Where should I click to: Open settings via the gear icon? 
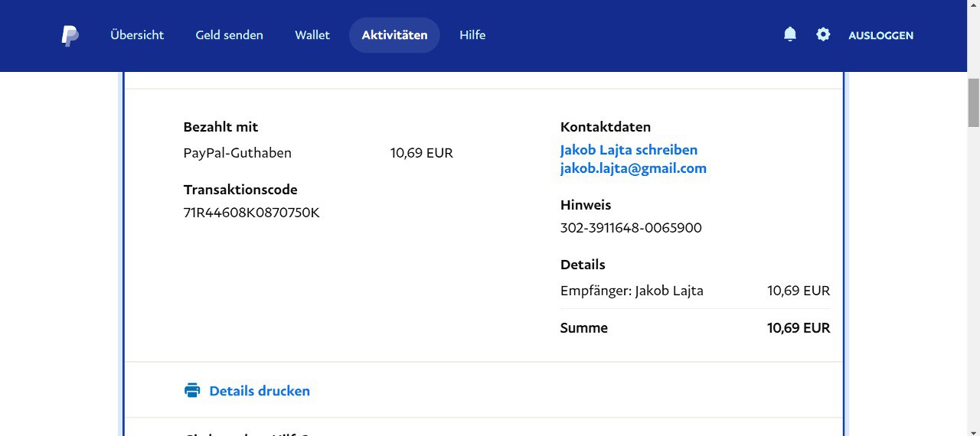pyautogui.click(x=823, y=34)
